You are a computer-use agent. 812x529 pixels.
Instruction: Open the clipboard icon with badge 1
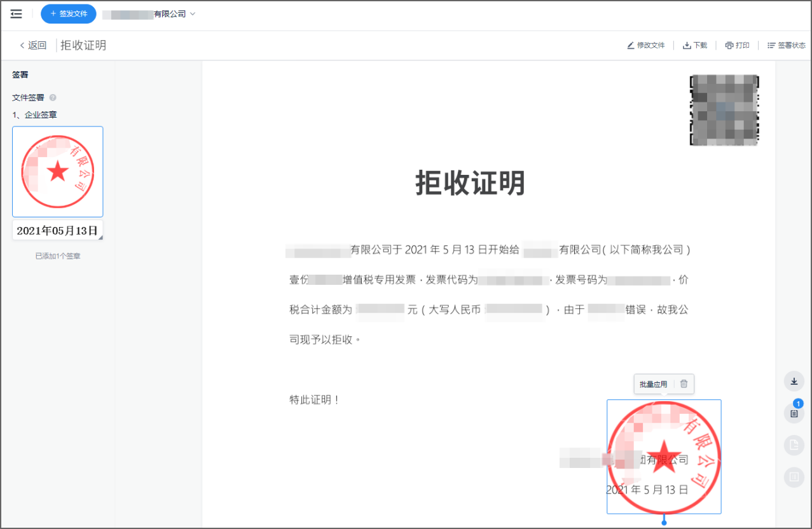point(794,414)
